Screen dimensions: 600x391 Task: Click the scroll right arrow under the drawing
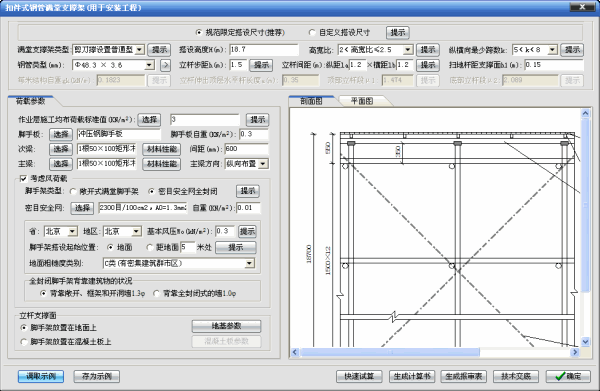(x=575, y=352)
